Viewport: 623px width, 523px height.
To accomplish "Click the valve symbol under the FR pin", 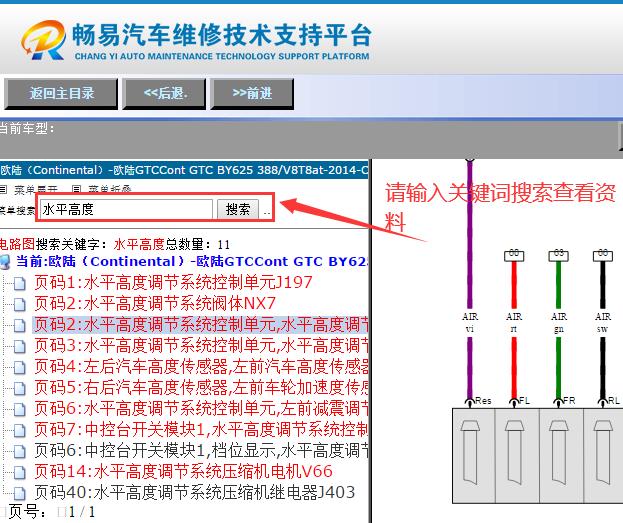I will coord(559,452).
